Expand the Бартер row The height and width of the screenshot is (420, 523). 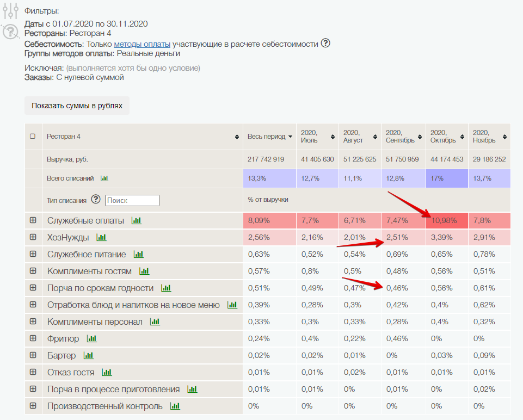click(33, 355)
